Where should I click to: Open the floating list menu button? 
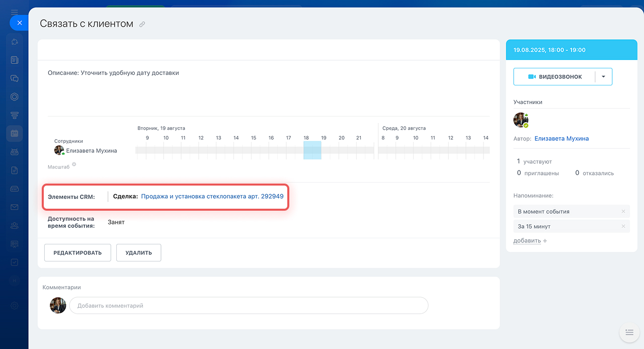click(x=629, y=332)
